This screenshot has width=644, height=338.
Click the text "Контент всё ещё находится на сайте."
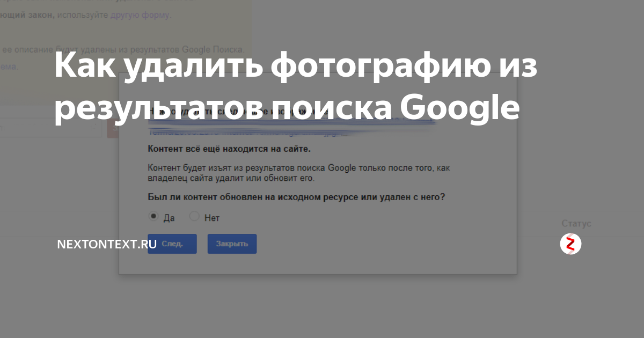pos(229,149)
